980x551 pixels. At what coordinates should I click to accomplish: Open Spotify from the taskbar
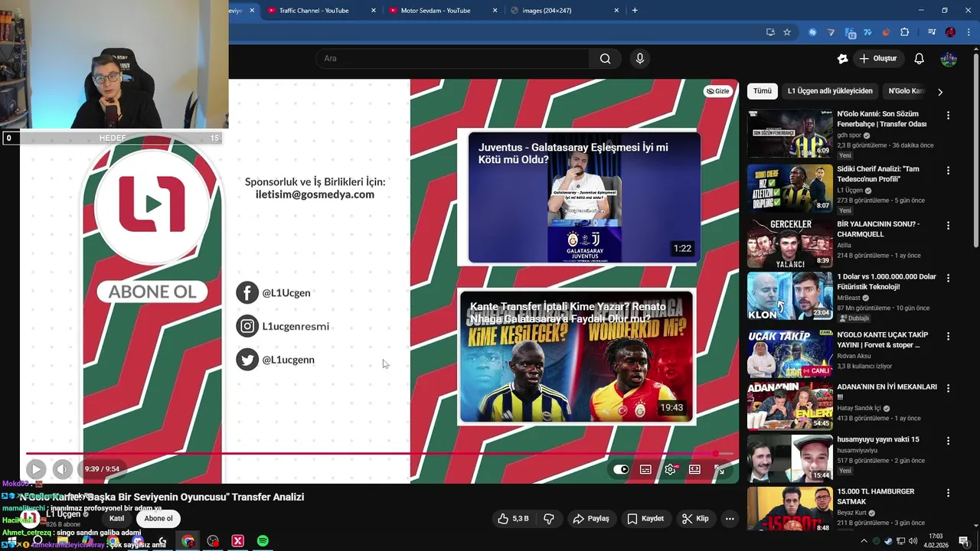[263, 541]
